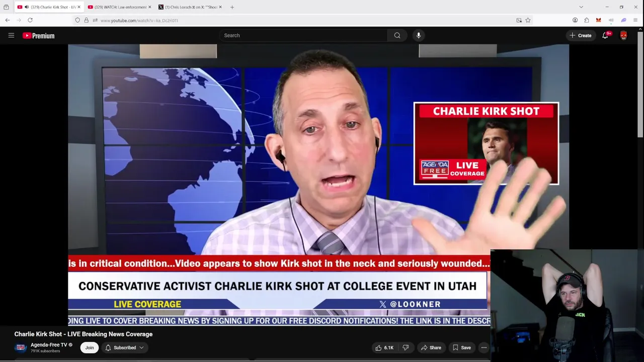The height and width of the screenshot is (362, 644).
Task: Open site permissions icon in address bar
Action: [x=95, y=20]
